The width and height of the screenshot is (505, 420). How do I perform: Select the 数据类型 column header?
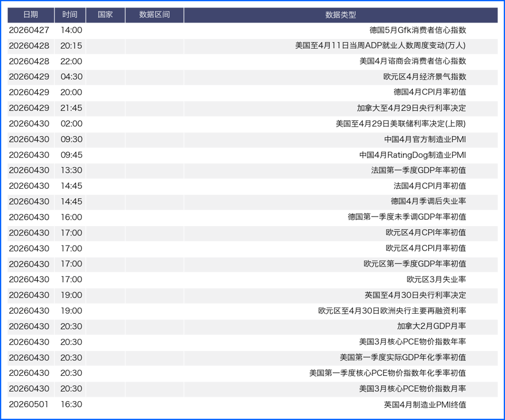coord(340,15)
